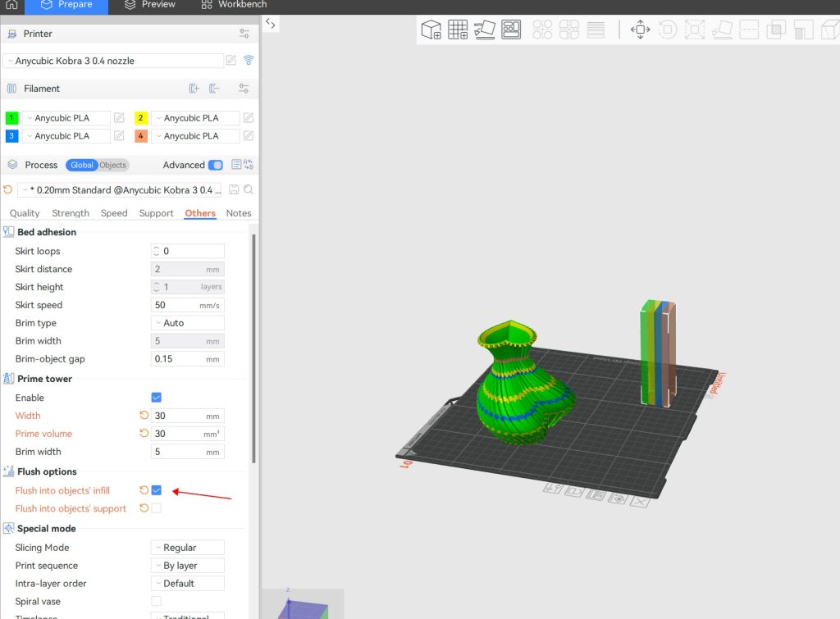Click the Add filament icon in the Filament panel
This screenshot has width=840, height=619.
pyautogui.click(x=194, y=88)
